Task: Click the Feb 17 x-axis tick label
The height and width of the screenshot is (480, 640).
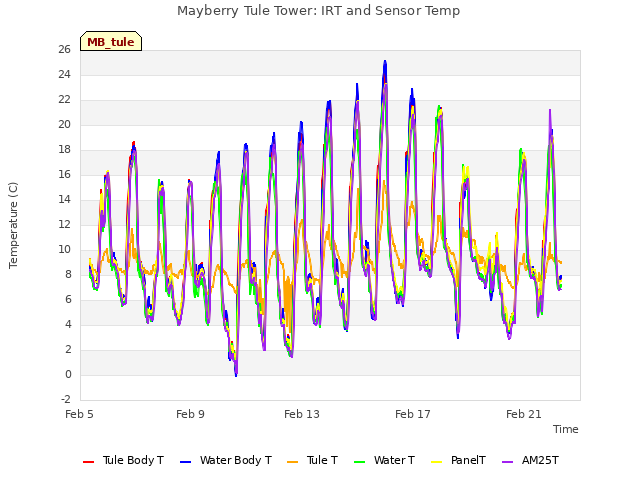Action: [413, 414]
